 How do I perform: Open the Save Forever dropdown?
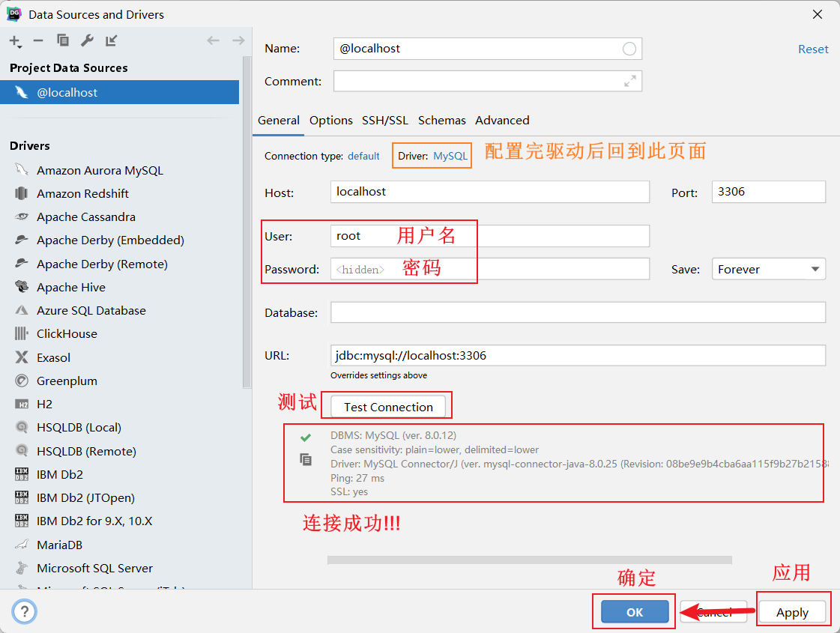coord(768,269)
